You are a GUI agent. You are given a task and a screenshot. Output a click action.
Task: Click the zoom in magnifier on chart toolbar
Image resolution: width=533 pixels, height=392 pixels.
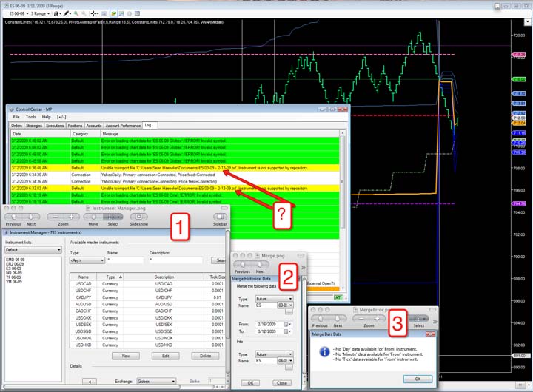[78, 13]
